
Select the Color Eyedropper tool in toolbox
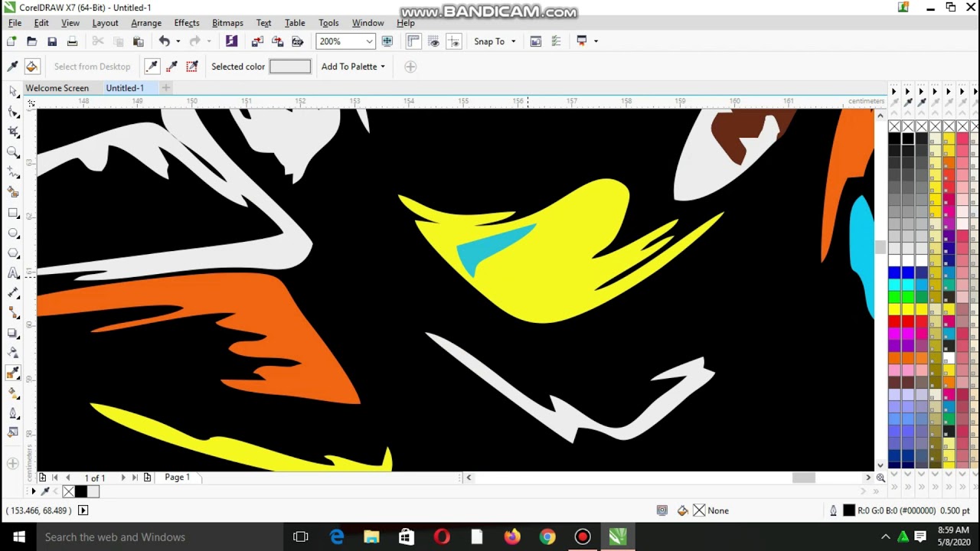click(13, 373)
